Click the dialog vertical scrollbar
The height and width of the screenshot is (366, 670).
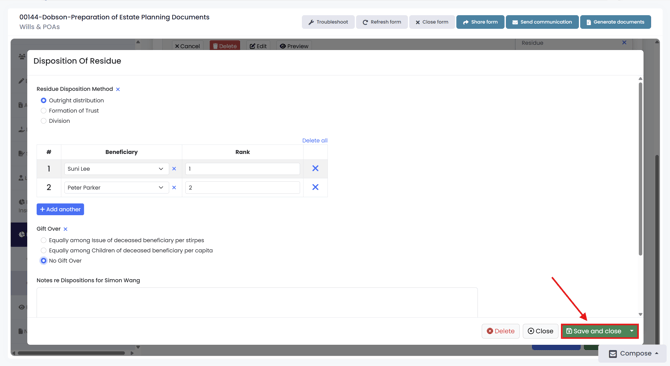click(x=640, y=169)
